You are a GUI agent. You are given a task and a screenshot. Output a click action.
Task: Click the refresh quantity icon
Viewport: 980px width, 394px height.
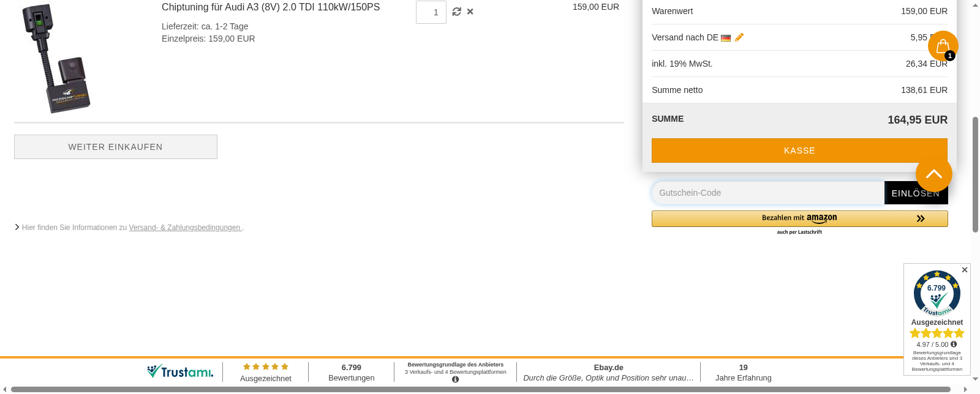point(456,12)
